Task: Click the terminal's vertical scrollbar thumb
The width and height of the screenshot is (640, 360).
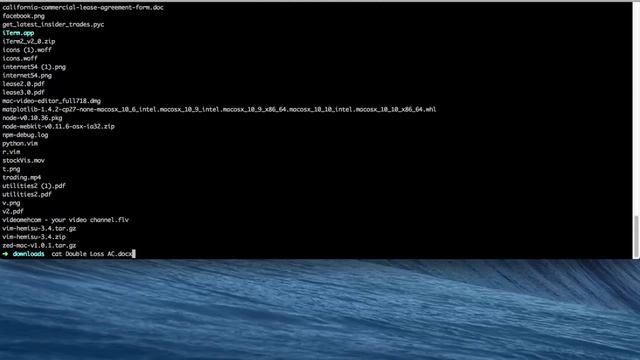Action: point(636,236)
